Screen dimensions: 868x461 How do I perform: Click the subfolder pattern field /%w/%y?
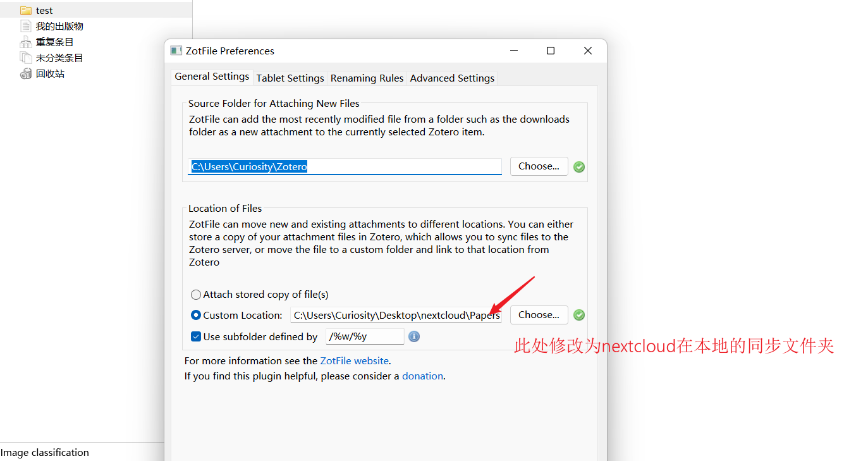[365, 336]
